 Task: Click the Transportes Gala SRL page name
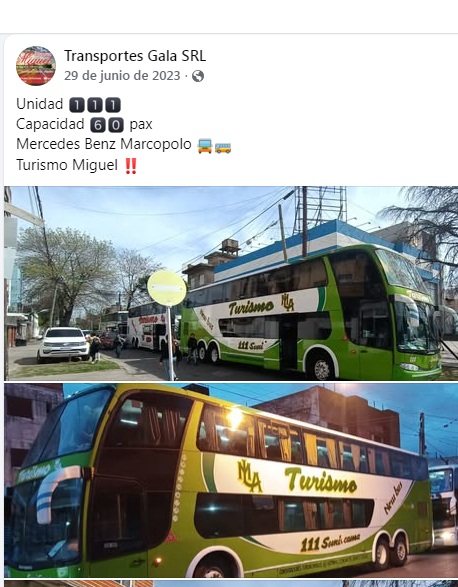[x=135, y=56]
